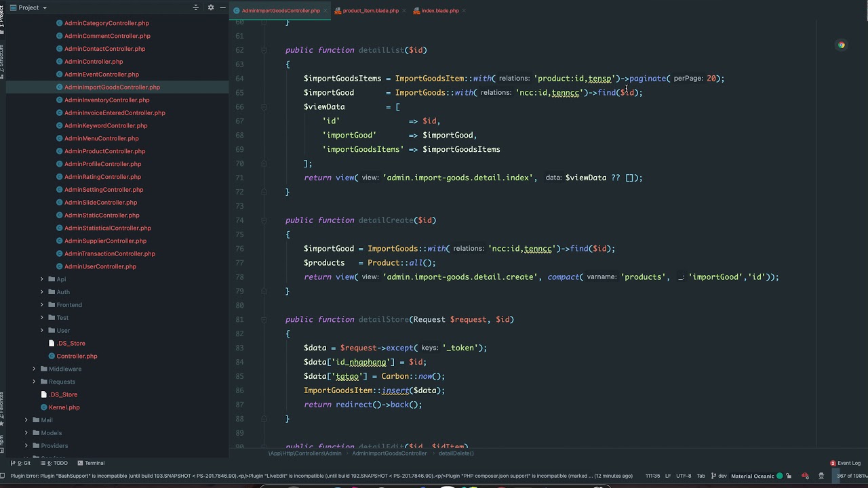Click the folder icon beside Models
The width and height of the screenshot is (868, 488).
tap(36, 433)
